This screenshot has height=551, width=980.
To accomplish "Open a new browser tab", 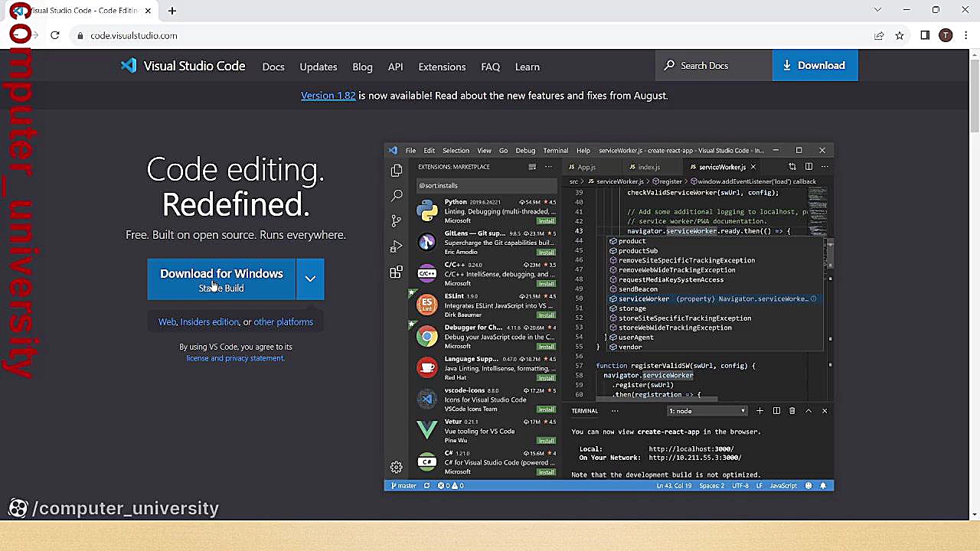I will point(172,11).
